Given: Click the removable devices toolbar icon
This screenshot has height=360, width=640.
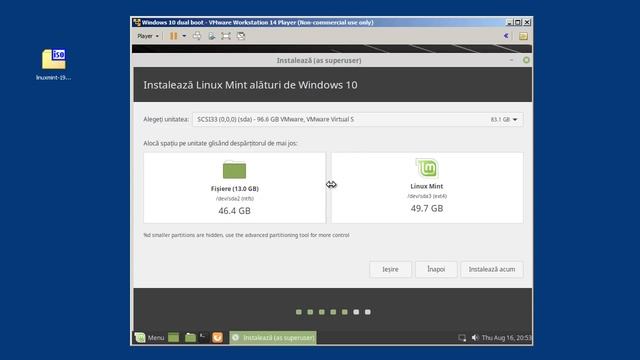Looking at the screenshot, I should point(211,36).
